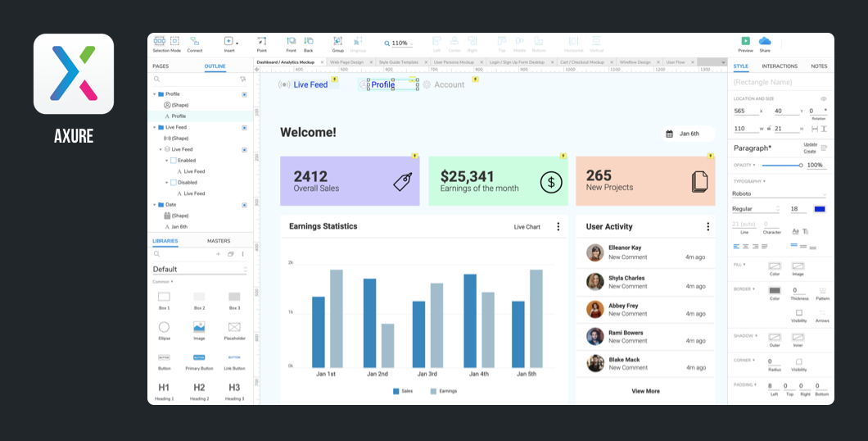Click Distribute Vertical icon
The image size is (868, 441).
[x=596, y=41]
